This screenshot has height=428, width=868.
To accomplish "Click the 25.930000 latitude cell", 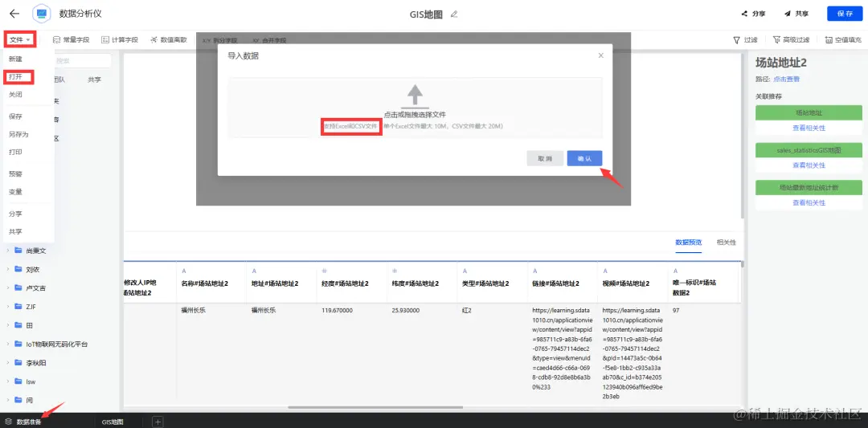I will (405, 311).
